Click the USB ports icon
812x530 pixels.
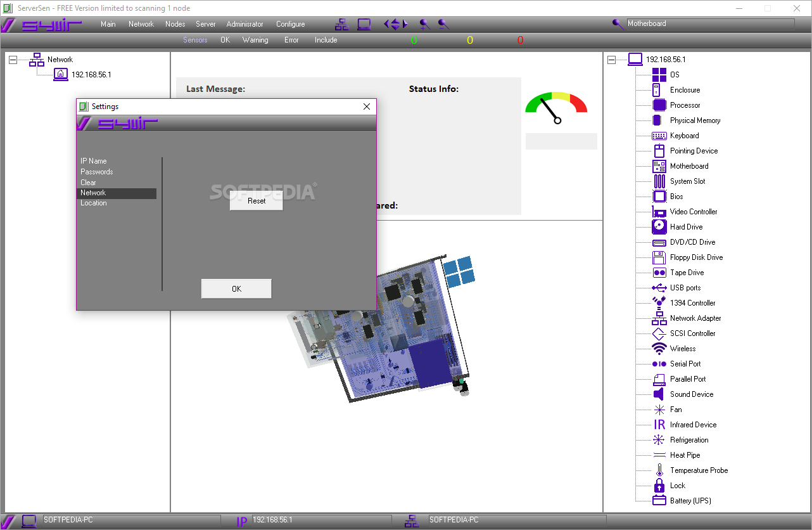[659, 288]
